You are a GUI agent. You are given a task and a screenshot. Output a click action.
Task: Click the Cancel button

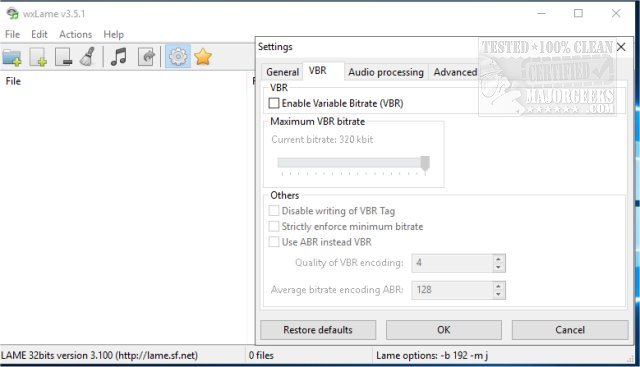click(570, 330)
